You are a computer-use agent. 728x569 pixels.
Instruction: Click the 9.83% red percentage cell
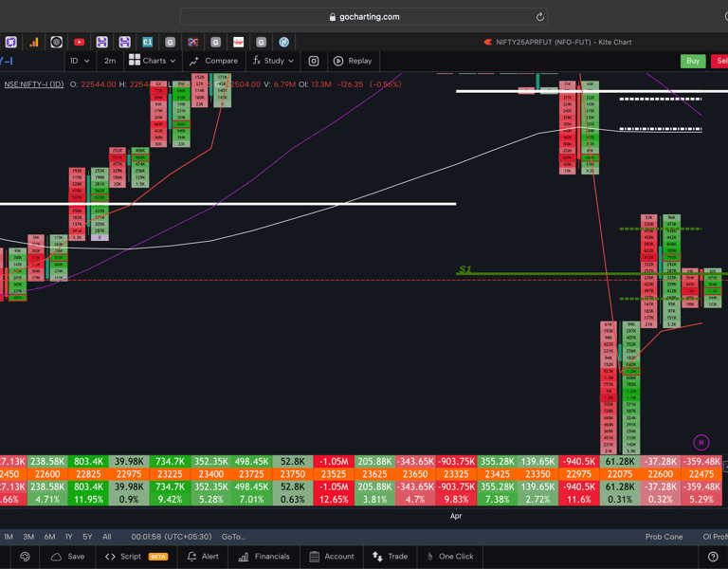456,500
